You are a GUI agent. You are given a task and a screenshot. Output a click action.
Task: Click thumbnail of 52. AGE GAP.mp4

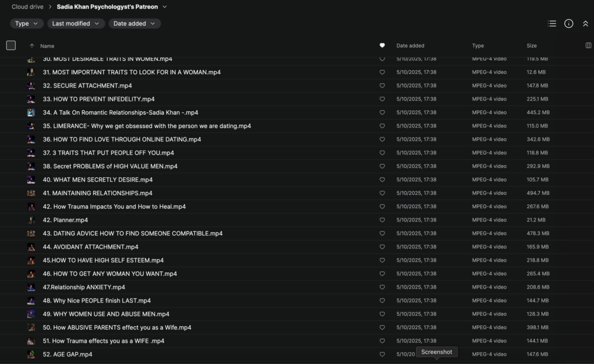[31, 354]
